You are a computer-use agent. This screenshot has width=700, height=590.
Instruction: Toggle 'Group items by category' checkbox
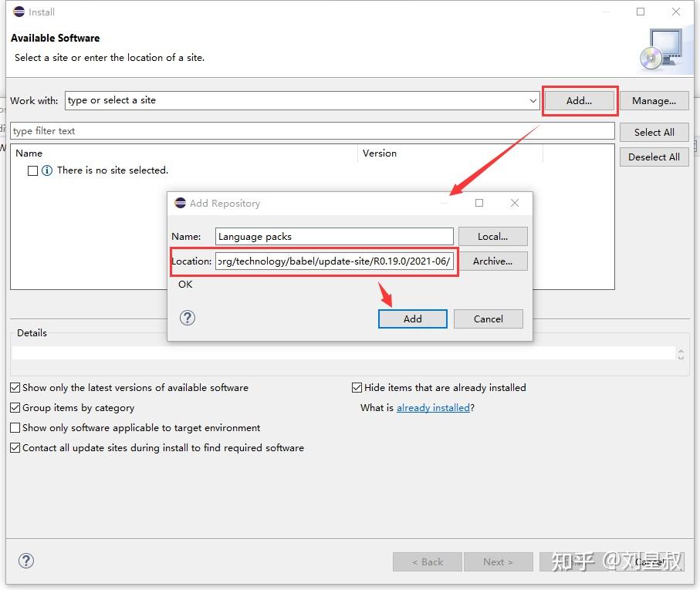[x=15, y=408]
